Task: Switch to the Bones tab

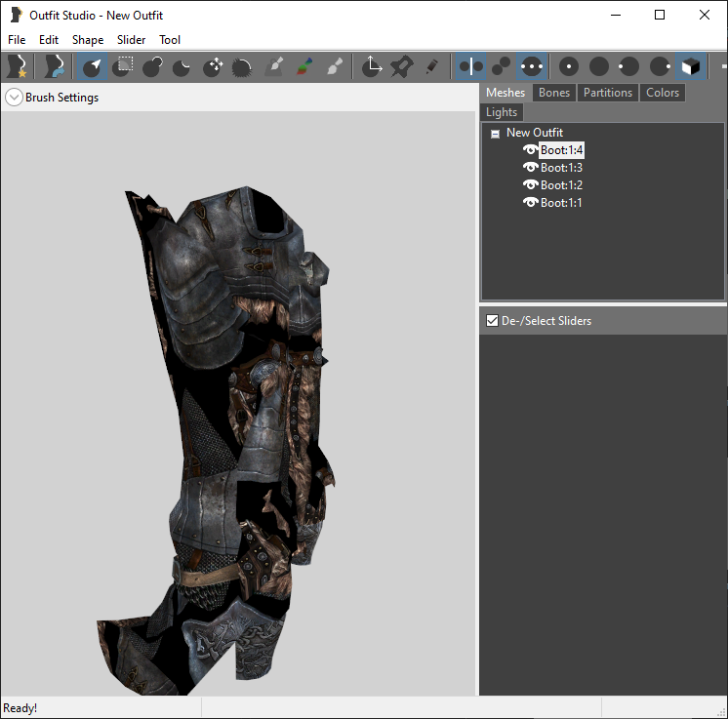Action: point(554,93)
